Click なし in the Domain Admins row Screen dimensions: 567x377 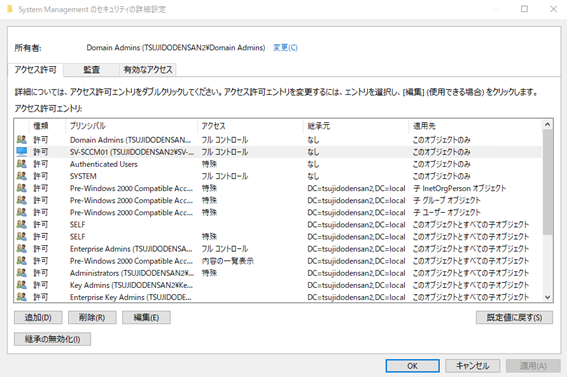click(x=313, y=140)
